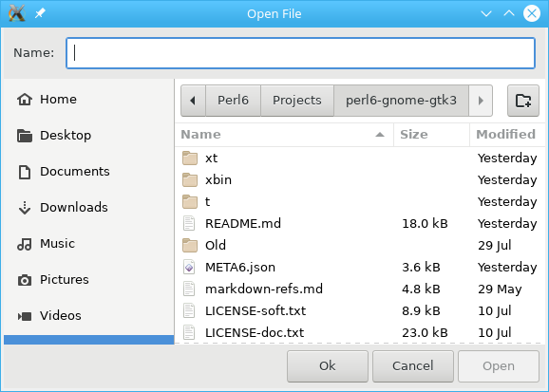The width and height of the screenshot is (549, 392).
Task: Click the Ok button
Action: (x=328, y=366)
